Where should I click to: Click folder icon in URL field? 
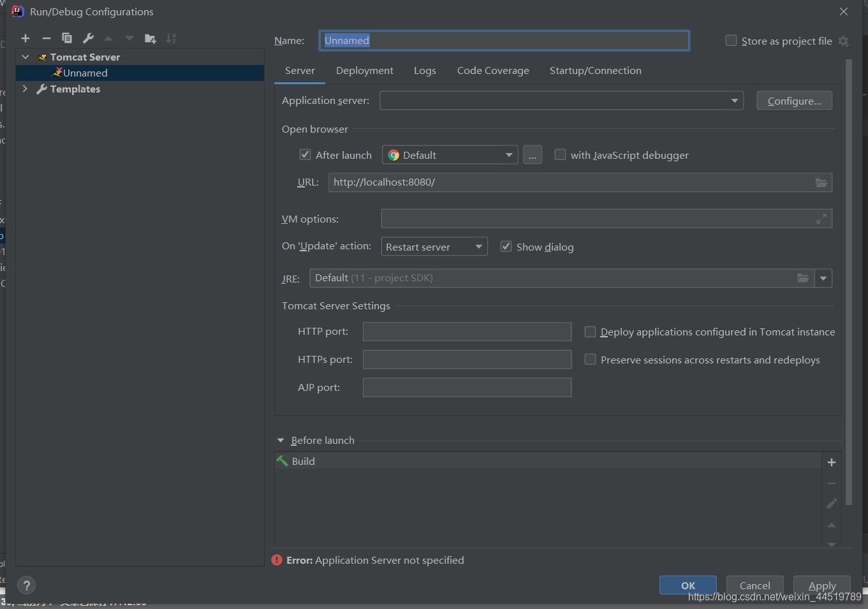pyautogui.click(x=821, y=182)
